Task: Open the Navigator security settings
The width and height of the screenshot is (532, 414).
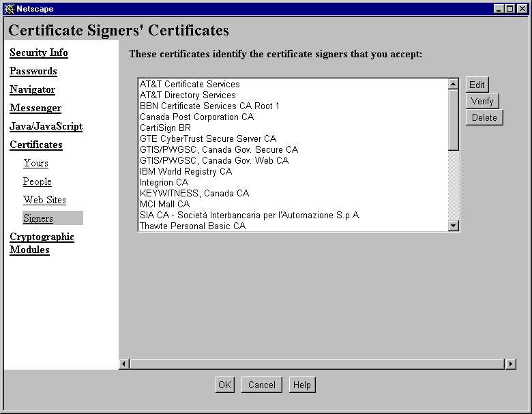Action: pos(32,89)
